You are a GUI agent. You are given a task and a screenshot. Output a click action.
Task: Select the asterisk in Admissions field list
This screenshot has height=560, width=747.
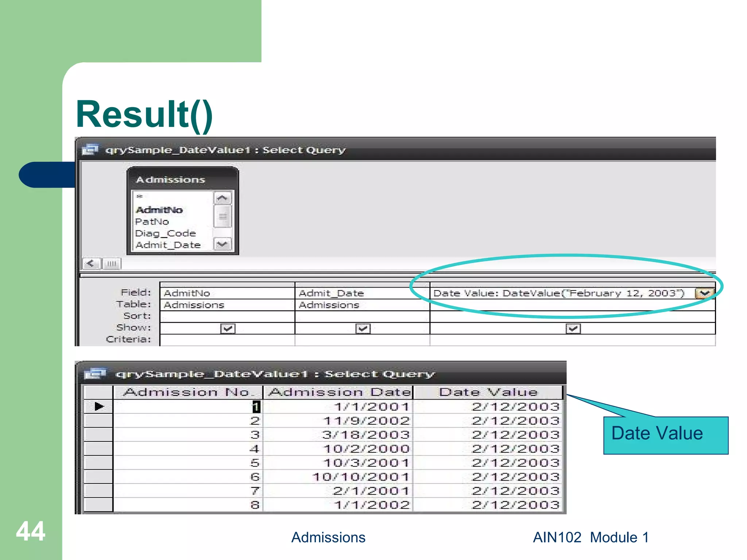[x=139, y=197]
